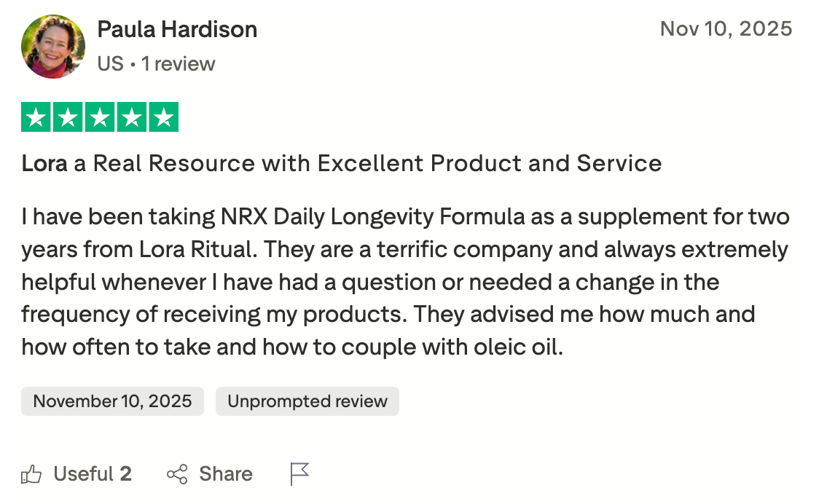Click the November 10, 2025 date tag
Viewport: 819px width, 504px height.
[x=111, y=401]
